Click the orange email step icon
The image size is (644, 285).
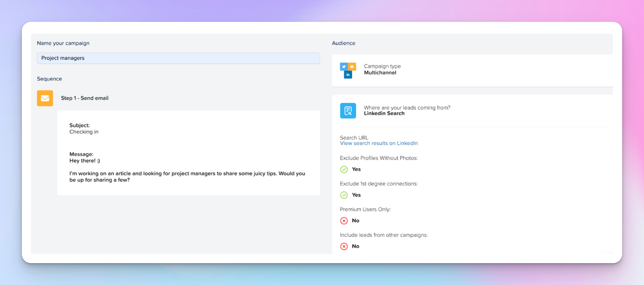(45, 98)
